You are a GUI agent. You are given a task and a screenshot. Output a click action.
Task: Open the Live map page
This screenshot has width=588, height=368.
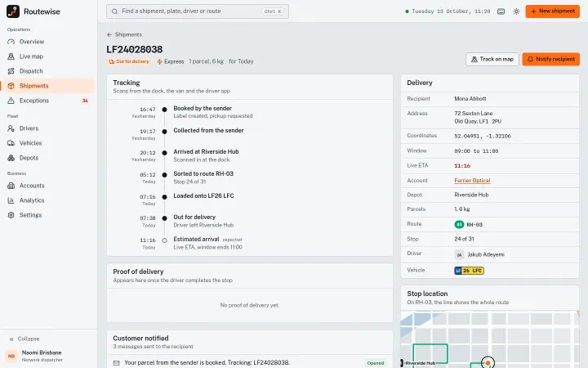tap(47, 56)
